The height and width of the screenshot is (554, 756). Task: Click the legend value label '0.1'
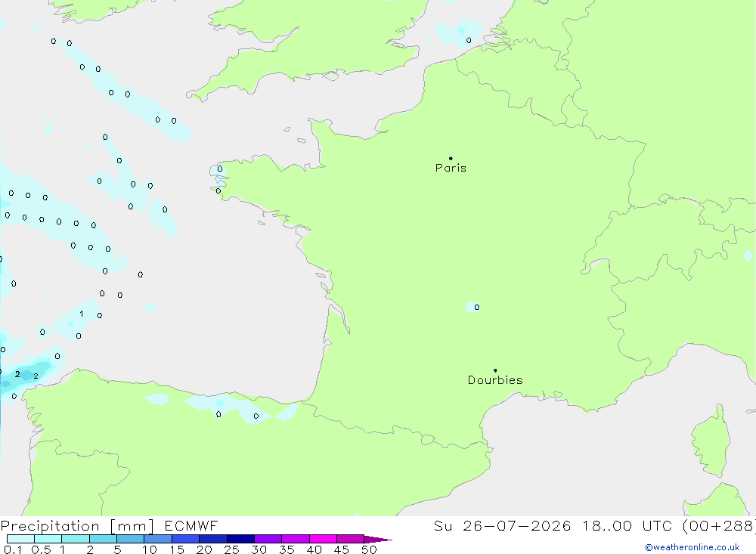click(13, 549)
